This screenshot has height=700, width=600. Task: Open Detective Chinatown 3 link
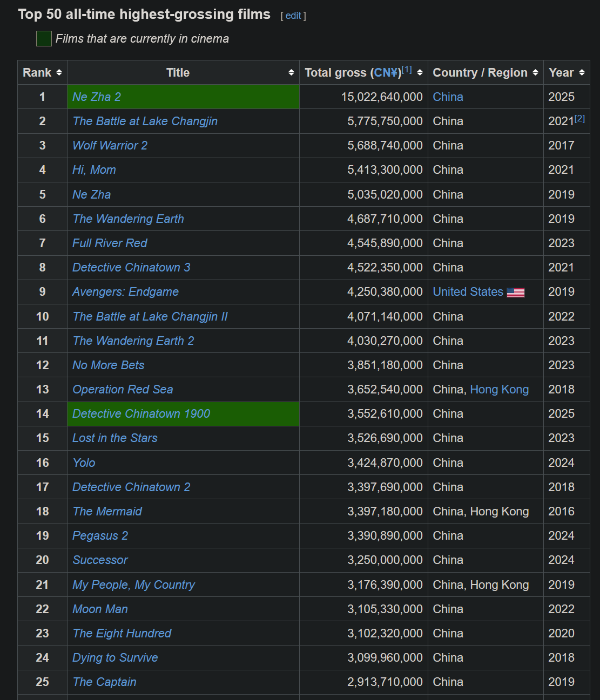[131, 268]
